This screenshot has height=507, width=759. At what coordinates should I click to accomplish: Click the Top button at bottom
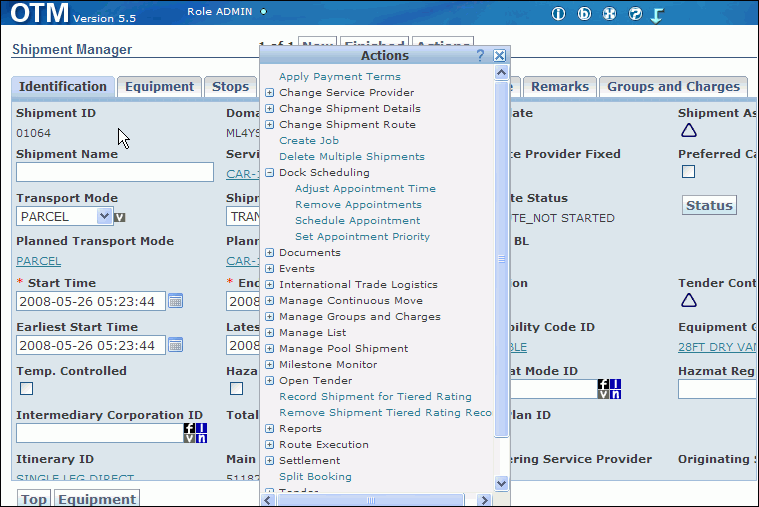tap(34, 499)
